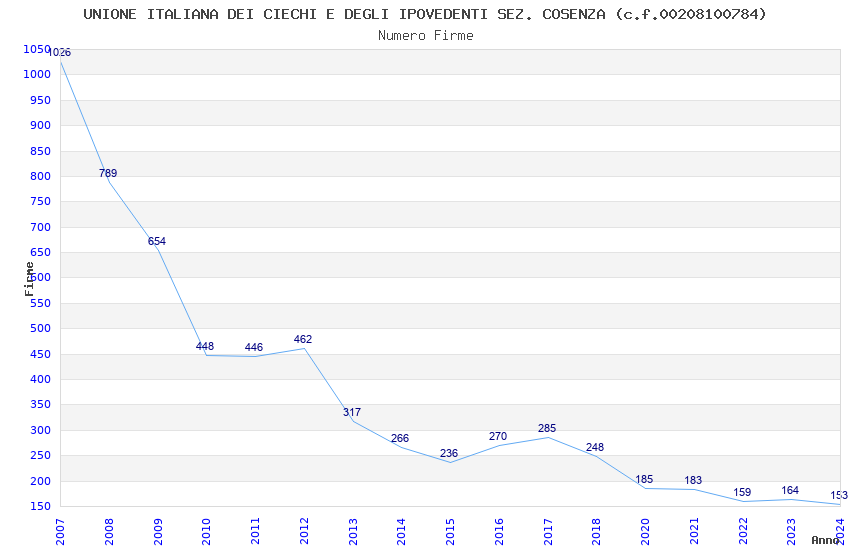Click y-axis value 850

(x=40, y=151)
